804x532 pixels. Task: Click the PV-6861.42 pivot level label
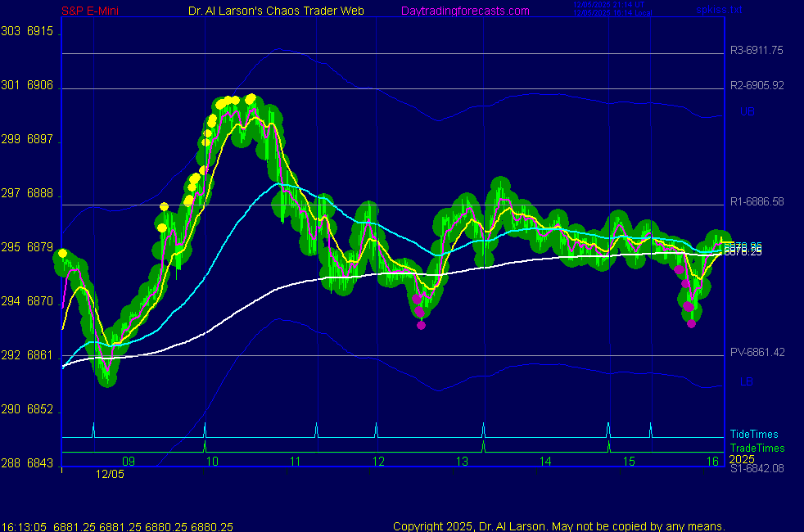coord(757,353)
